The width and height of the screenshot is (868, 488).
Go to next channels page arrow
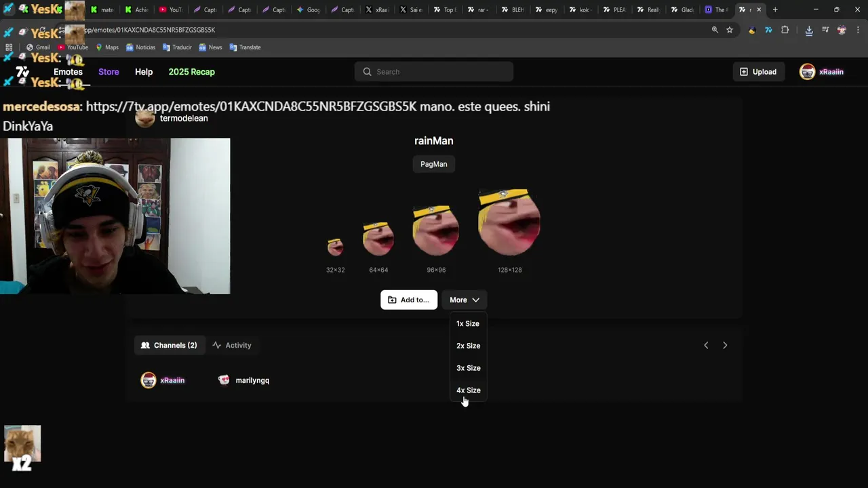(x=725, y=345)
